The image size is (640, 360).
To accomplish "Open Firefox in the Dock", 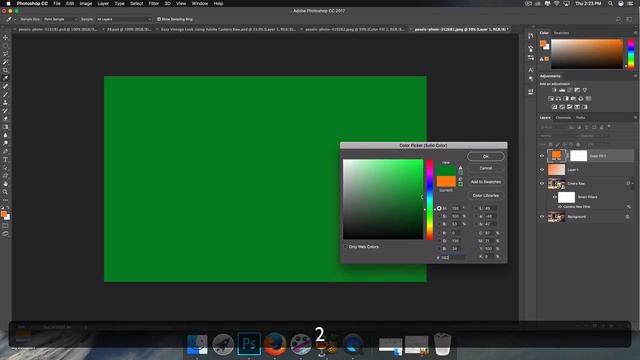I will click(275, 344).
